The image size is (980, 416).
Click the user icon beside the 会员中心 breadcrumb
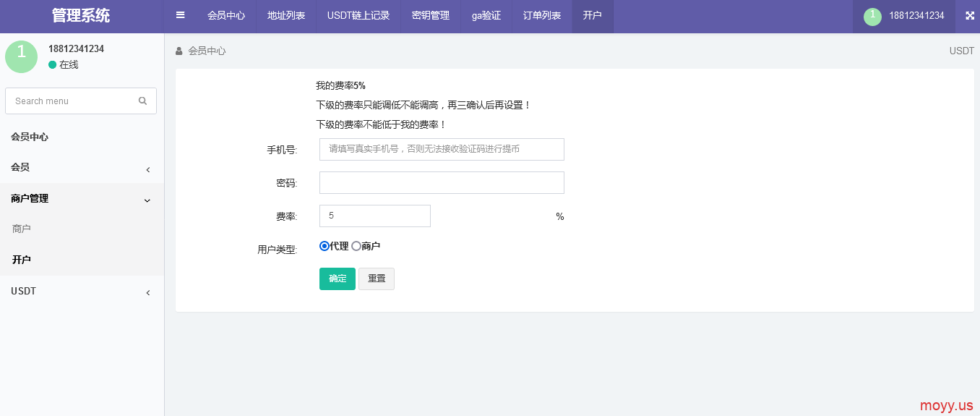(179, 51)
